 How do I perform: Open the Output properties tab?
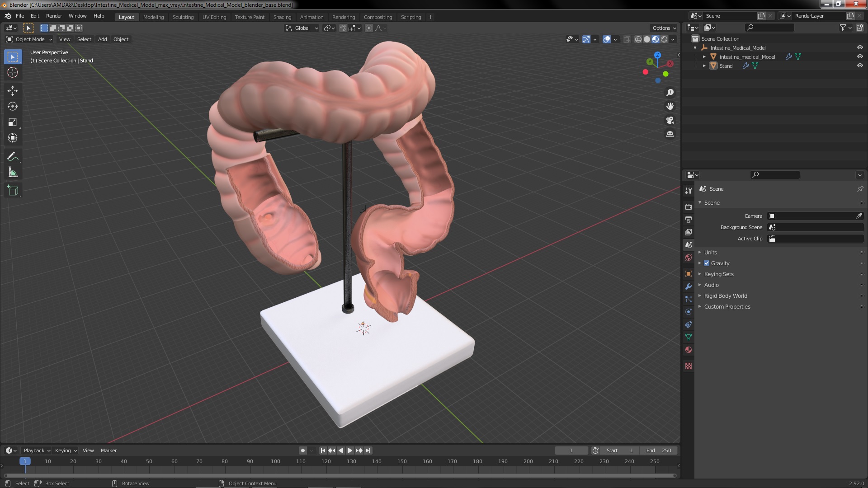click(689, 219)
